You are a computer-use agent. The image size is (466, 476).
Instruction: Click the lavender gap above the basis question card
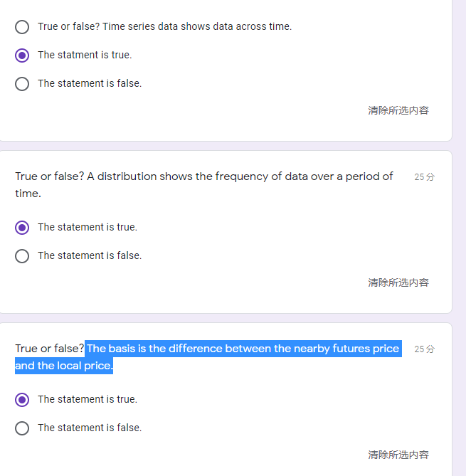click(x=226, y=318)
